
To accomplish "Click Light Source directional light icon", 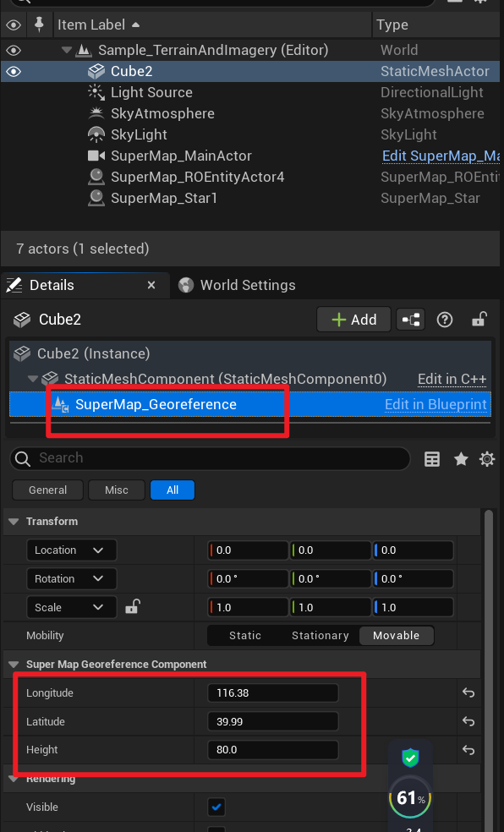I will click(96, 92).
